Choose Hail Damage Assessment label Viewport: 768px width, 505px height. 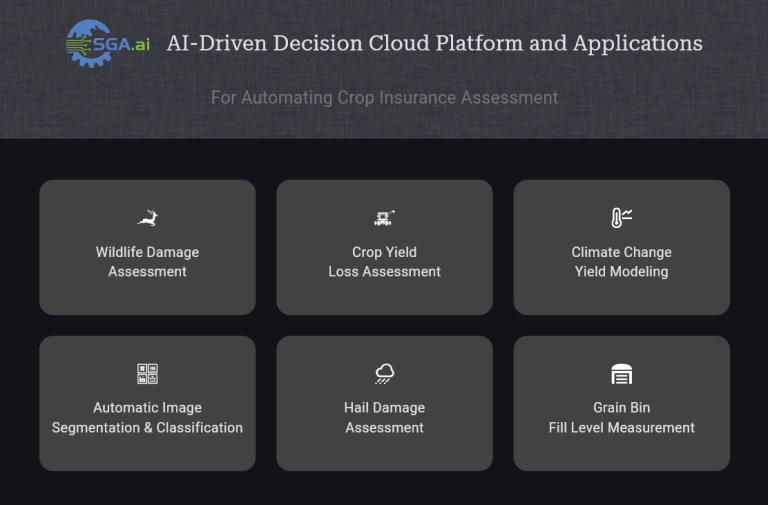coord(384,418)
